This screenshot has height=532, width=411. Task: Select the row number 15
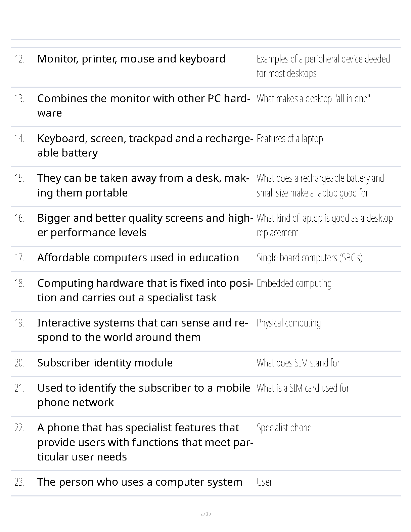[x=19, y=178]
